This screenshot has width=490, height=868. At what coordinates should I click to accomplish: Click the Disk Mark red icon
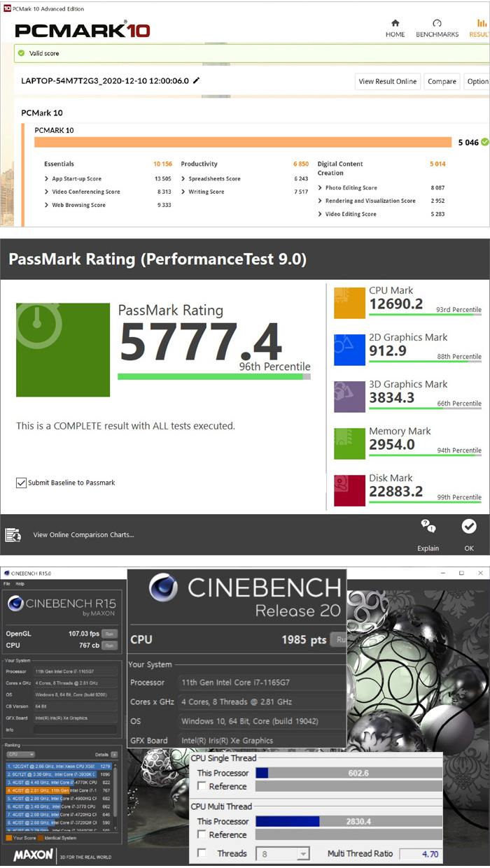click(x=349, y=490)
